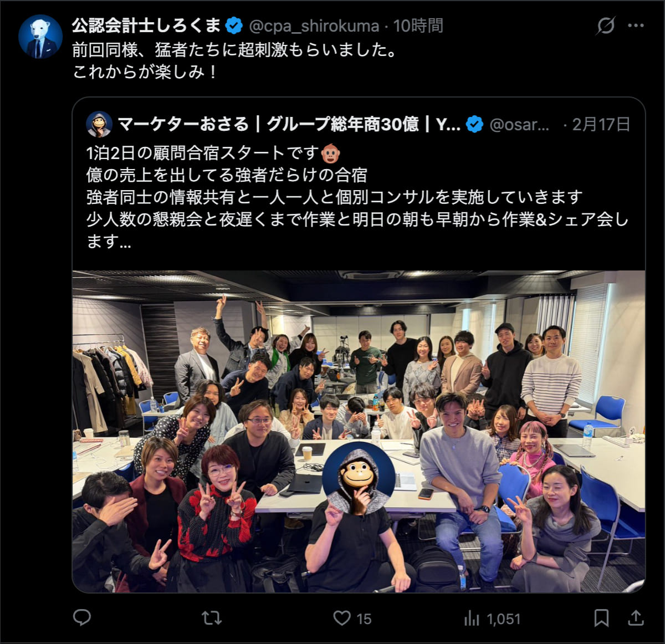Click the reply speech bubble icon
The height and width of the screenshot is (644, 665).
coord(82,617)
